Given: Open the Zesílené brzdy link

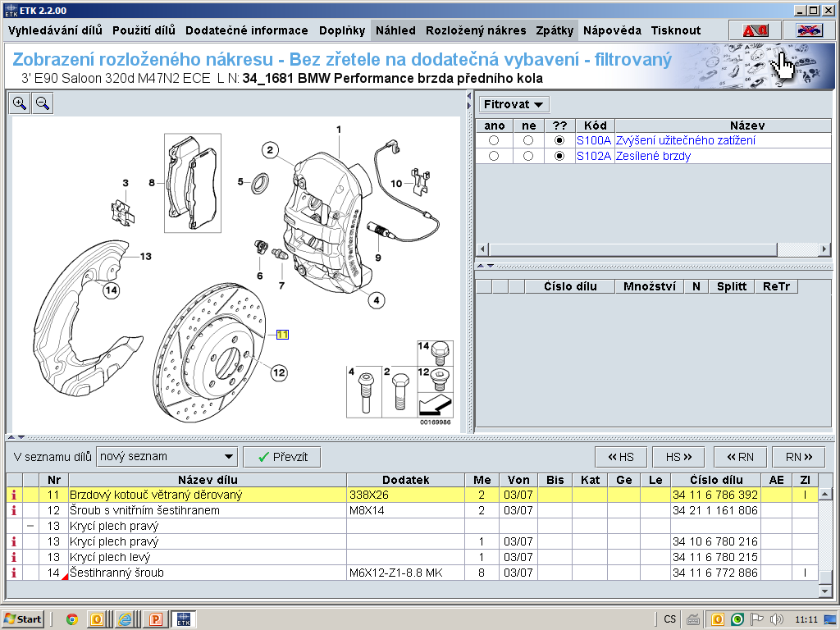Looking at the screenshot, I should (653, 156).
